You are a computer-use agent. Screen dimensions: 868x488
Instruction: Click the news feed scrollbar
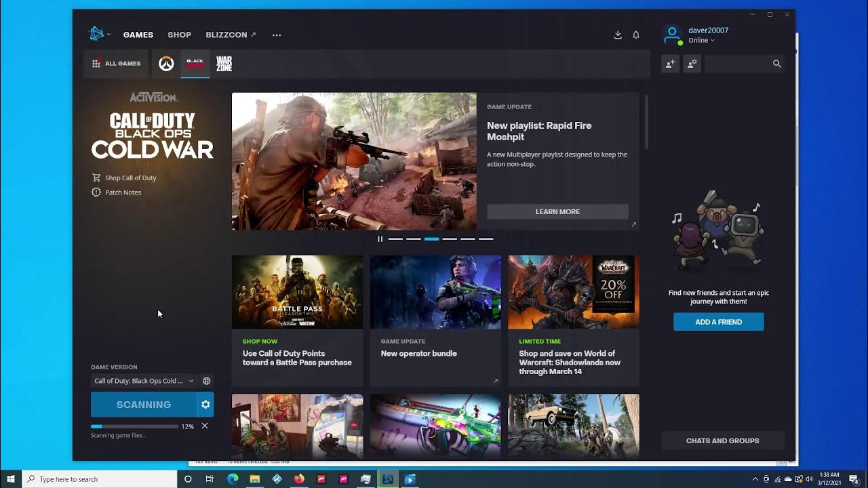coord(647,122)
